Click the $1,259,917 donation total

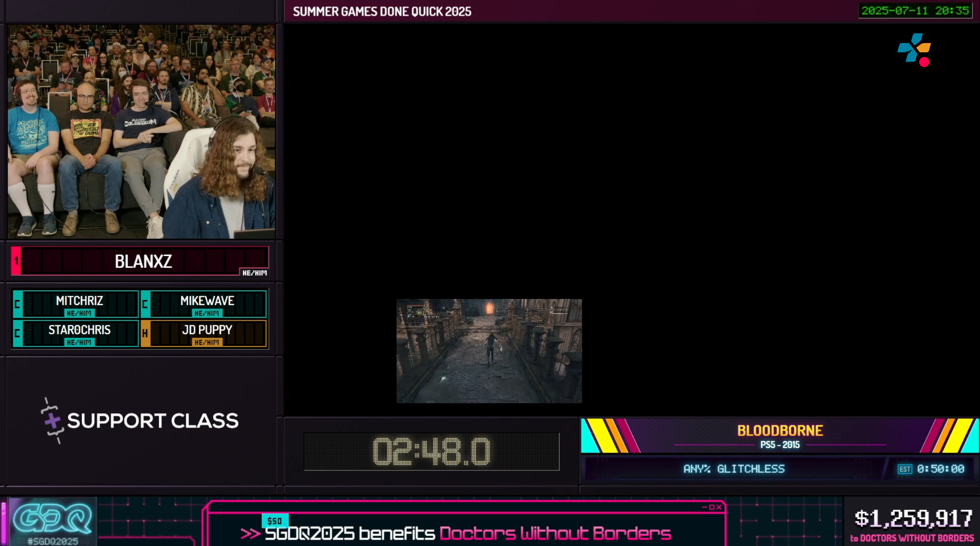coord(913,519)
